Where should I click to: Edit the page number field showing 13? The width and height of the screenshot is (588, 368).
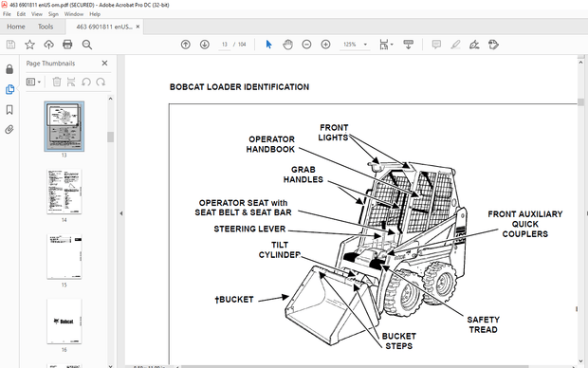pos(224,45)
